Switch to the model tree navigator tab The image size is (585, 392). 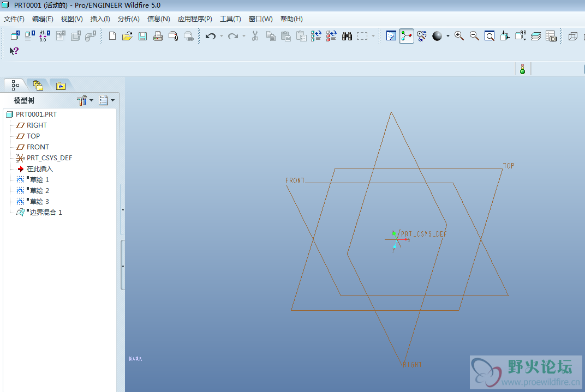[15, 85]
